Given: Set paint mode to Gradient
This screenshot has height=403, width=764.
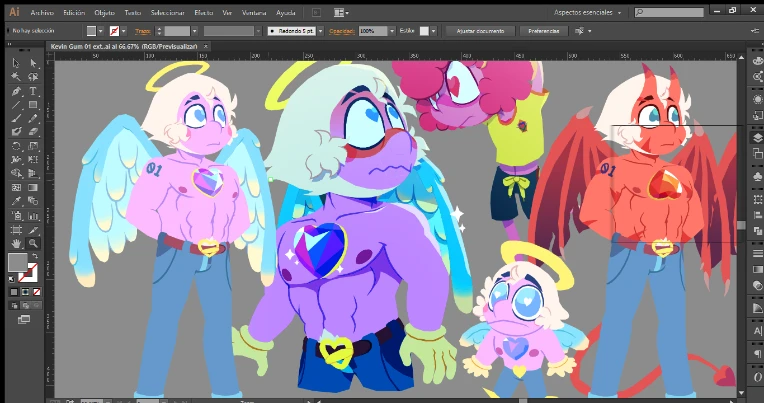Looking at the screenshot, I should 25,292.
